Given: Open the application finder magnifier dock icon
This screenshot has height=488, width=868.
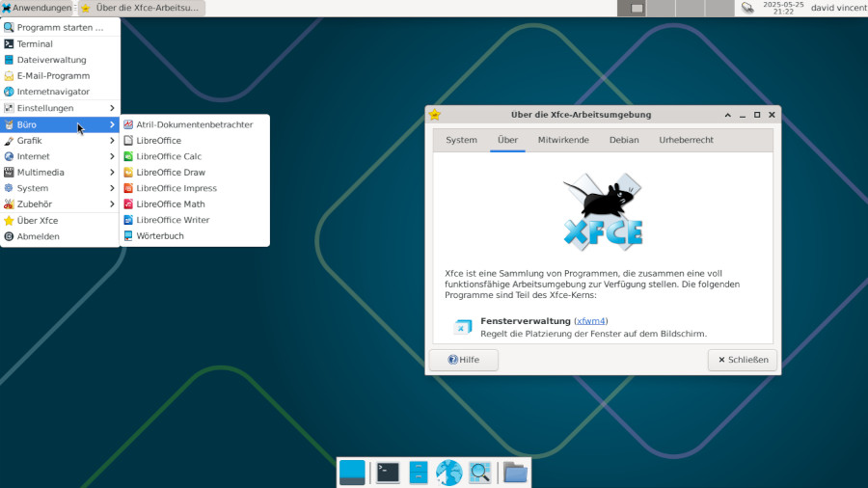Looking at the screenshot, I should [480, 473].
